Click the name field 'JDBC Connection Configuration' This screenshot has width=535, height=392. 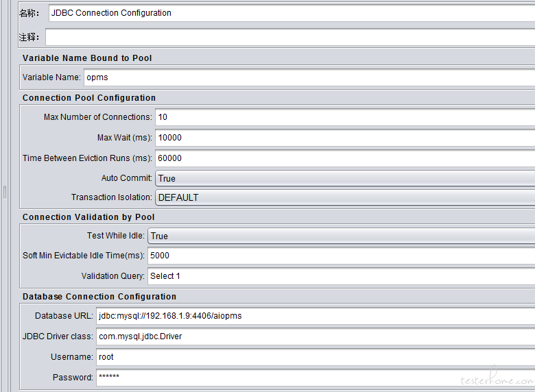click(292, 13)
